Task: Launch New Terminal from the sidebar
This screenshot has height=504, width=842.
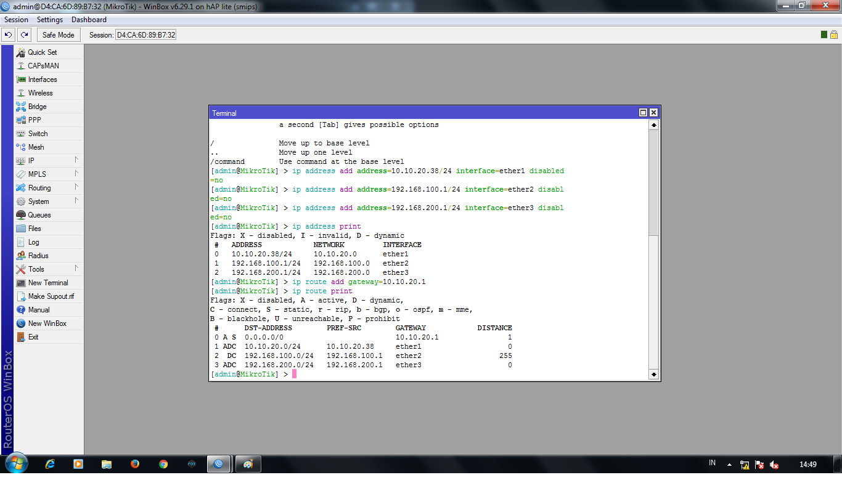Action: click(x=48, y=283)
